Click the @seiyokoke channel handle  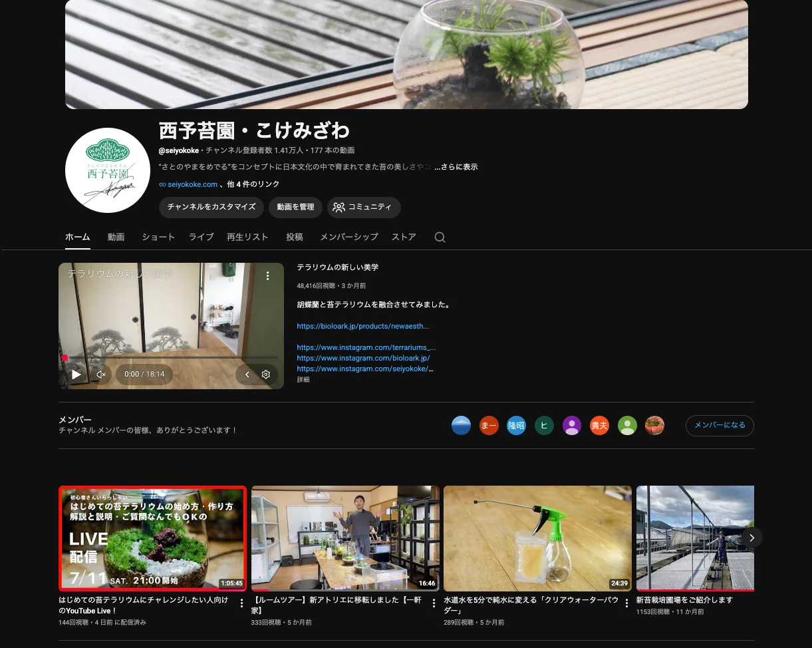click(x=179, y=150)
